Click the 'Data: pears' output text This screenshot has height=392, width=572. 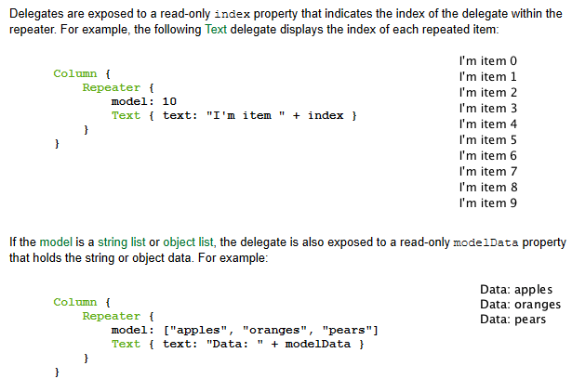click(x=512, y=320)
